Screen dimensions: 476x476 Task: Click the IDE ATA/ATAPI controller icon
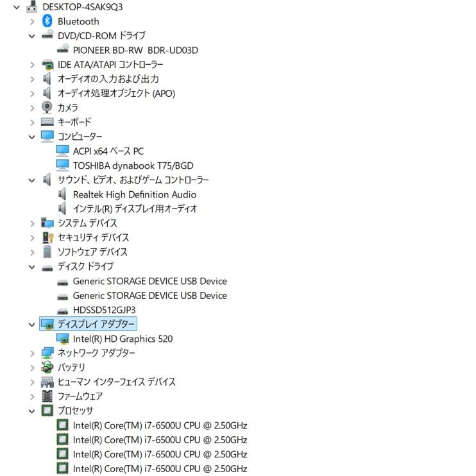pyautogui.click(x=47, y=64)
